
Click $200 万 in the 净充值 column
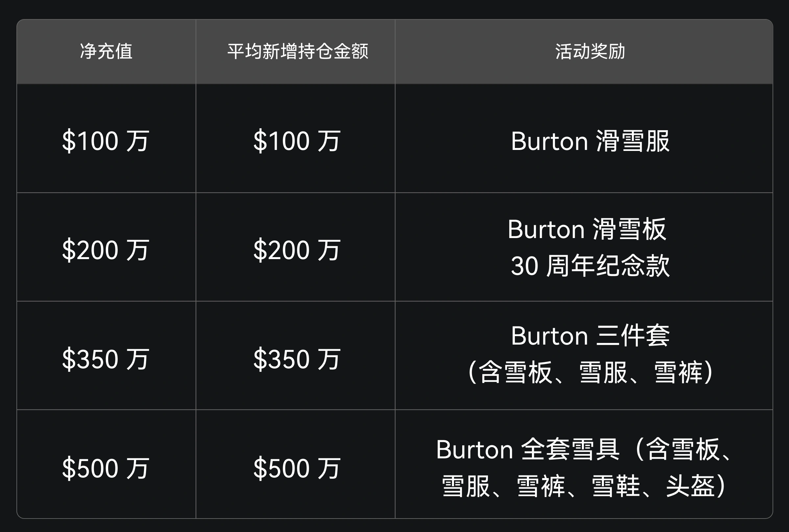[x=106, y=250]
